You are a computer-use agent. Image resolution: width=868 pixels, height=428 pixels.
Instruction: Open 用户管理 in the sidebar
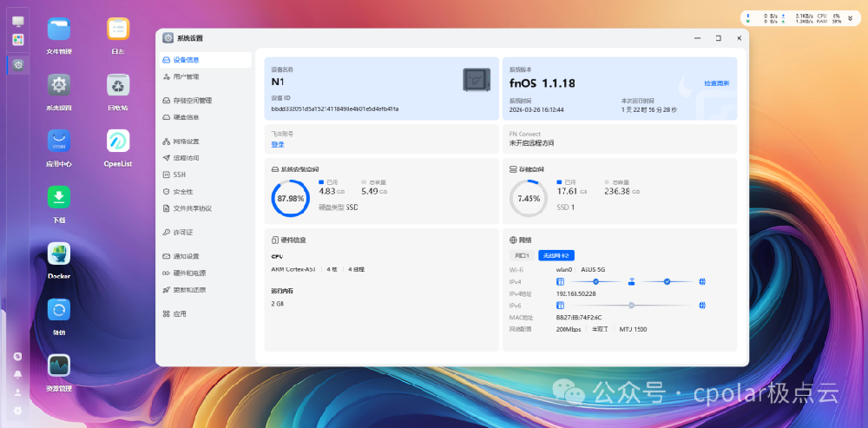tap(206, 76)
